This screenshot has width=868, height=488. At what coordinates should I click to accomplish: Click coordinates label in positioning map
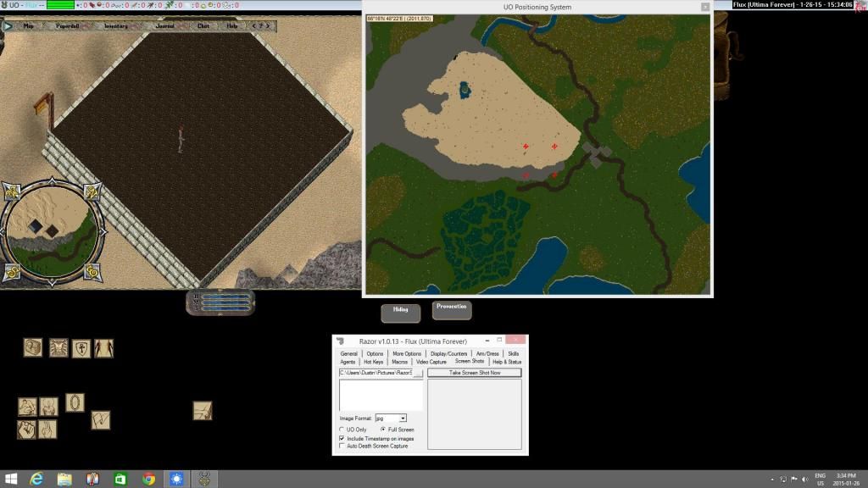point(400,19)
